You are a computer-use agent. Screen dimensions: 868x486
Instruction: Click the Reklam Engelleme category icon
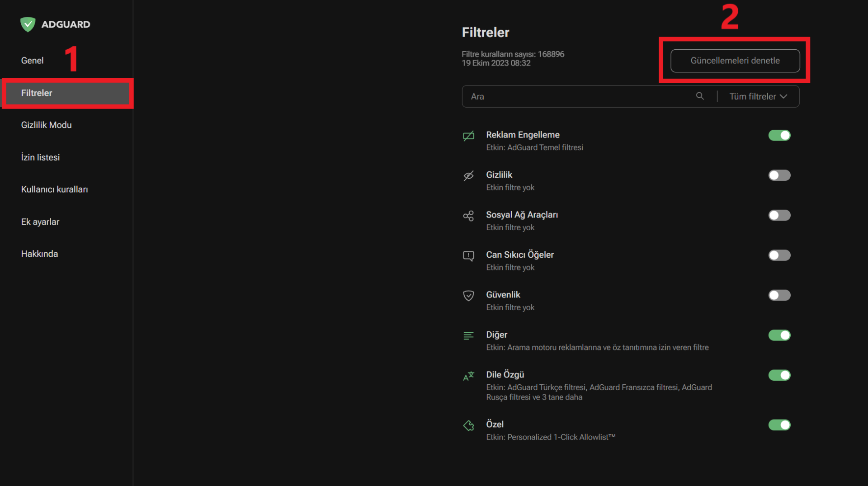pos(468,136)
